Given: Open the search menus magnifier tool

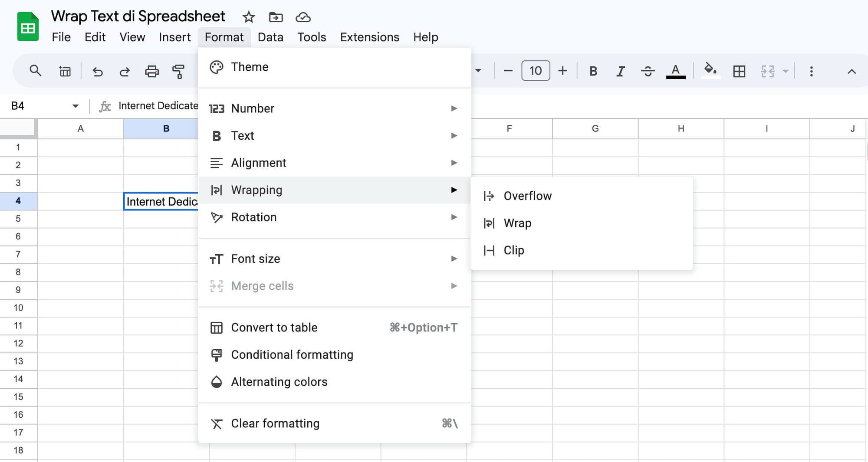Looking at the screenshot, I should point(36,71).
